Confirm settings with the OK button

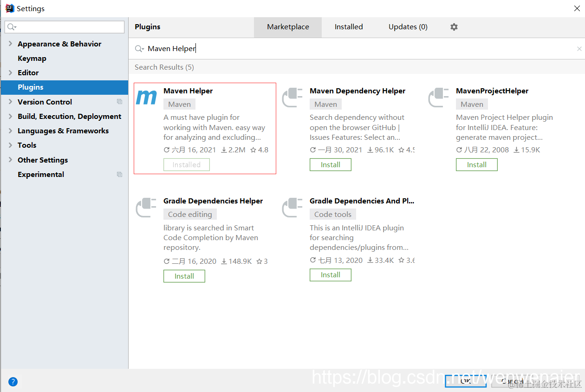click(x=466, y=381)
